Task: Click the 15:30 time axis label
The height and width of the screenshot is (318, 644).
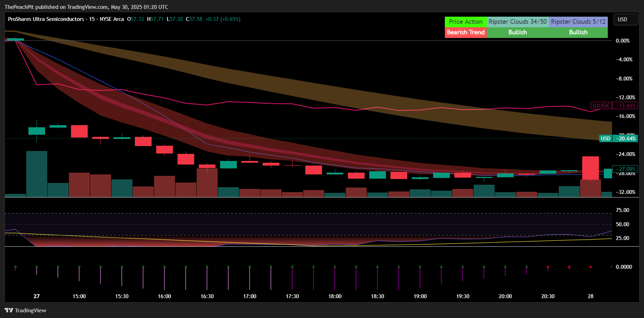Action: pyautogui.click(x=122, y=296)
